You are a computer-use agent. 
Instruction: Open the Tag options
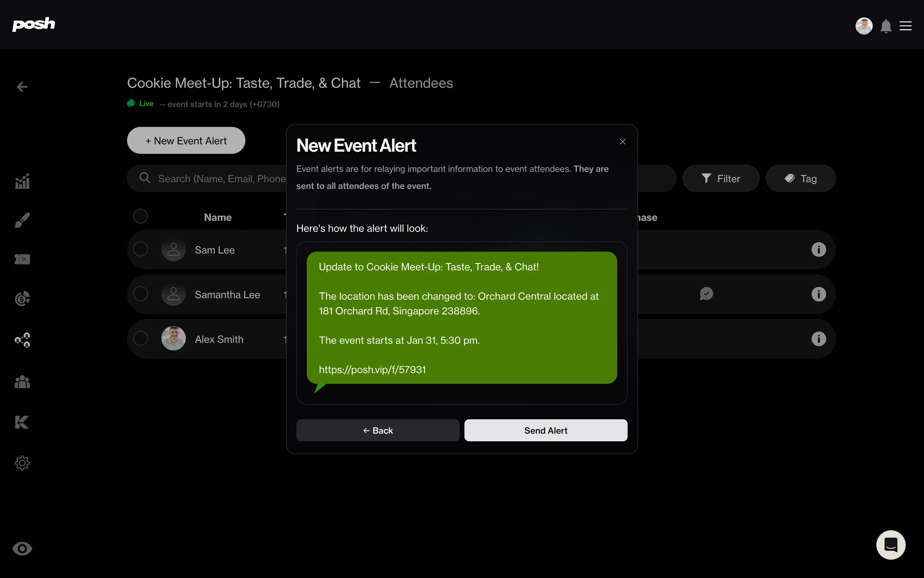[x=800, y=179]
